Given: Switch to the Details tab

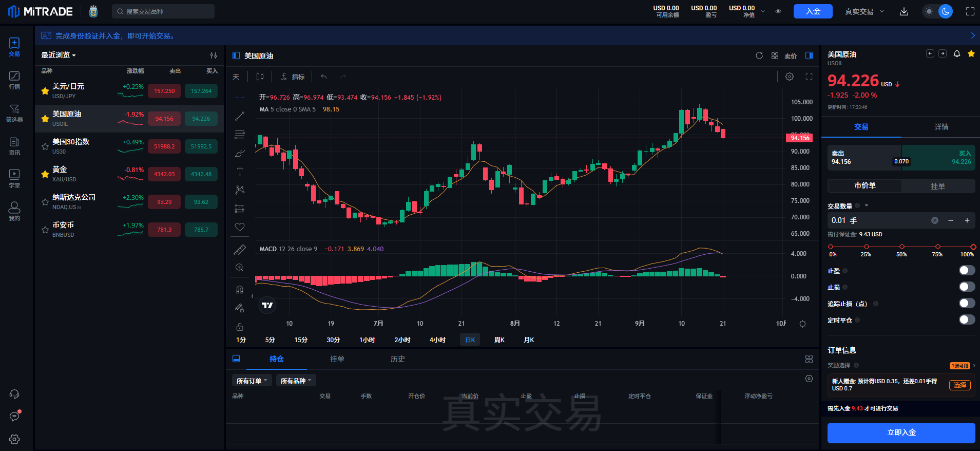Looking at the screenshot, I should pyautogui.click(x=941, y=127).
